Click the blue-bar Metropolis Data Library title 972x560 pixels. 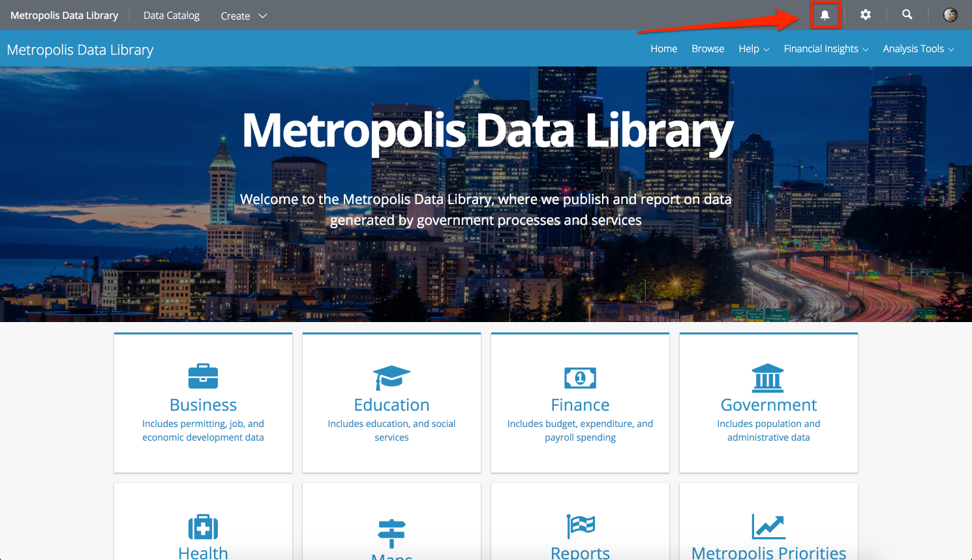(80, 50)
